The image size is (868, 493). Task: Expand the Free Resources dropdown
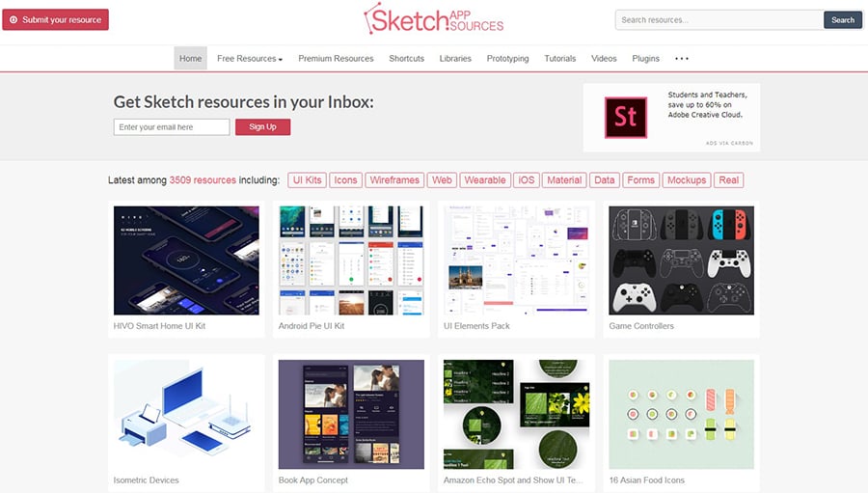250,58
